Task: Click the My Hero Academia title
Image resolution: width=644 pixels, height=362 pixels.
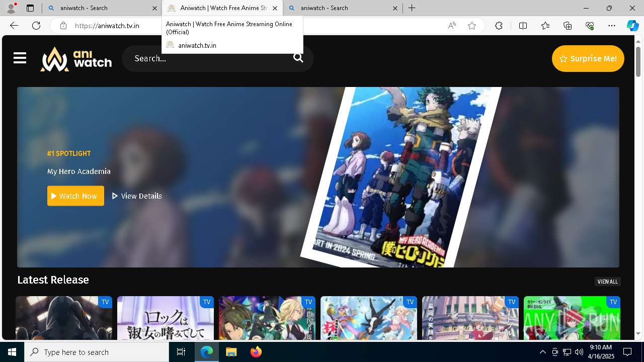Action: pos(79,171)
